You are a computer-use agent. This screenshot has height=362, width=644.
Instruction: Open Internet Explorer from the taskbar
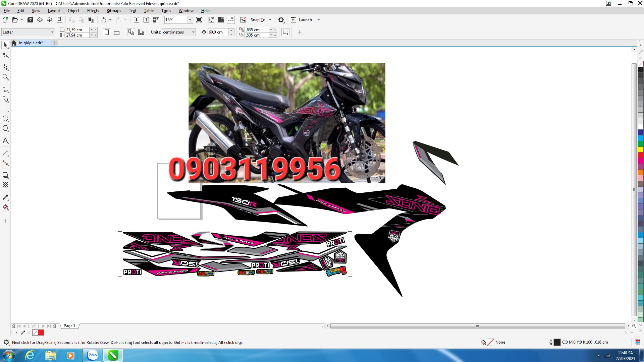[30, 355]
